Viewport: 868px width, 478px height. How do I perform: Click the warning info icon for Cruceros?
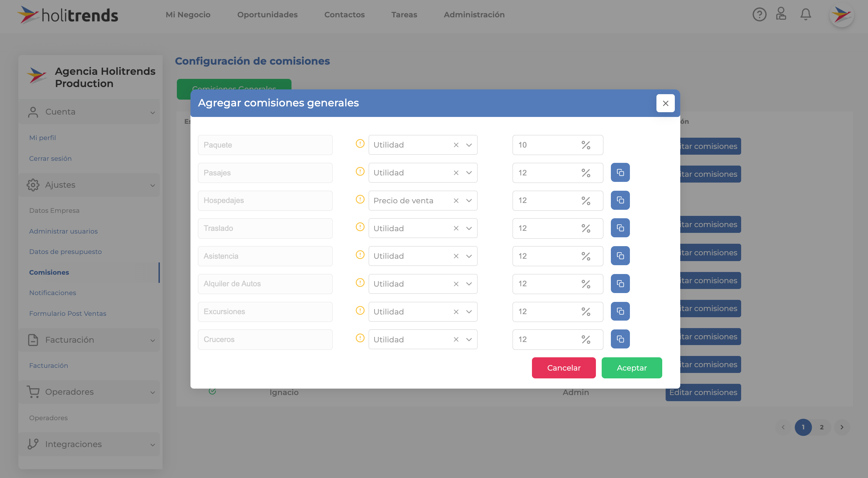click(x=360, y=338)
